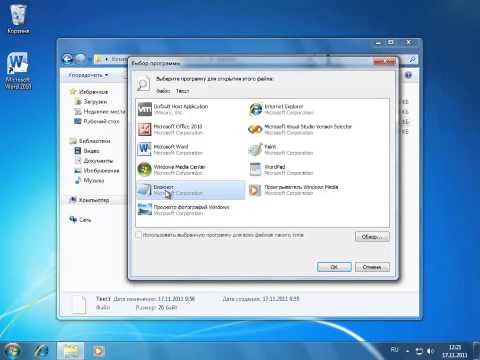Select Проигрыватель Windows Media icon
The width and height of the screenshot is (480, 360).
coord(256,190)
